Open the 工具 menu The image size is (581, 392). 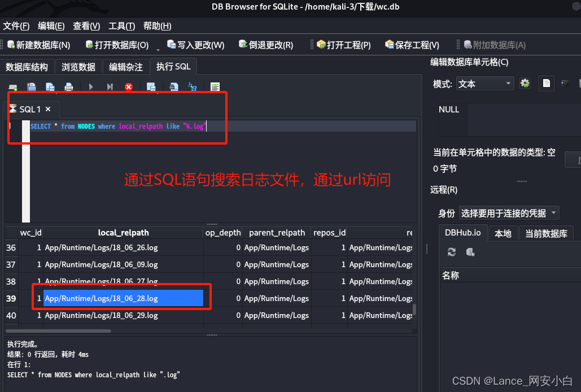pyautogui.click(x=123, y=26)
